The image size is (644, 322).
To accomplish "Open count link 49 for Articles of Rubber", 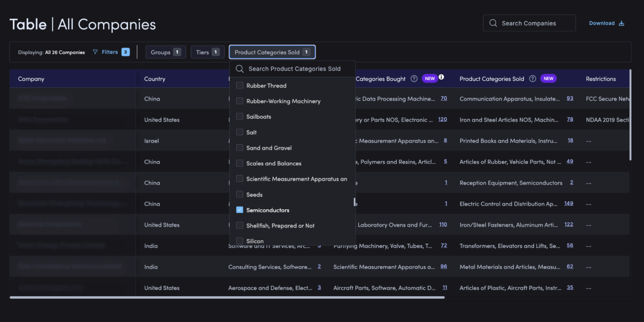I will tap(570, 161).
